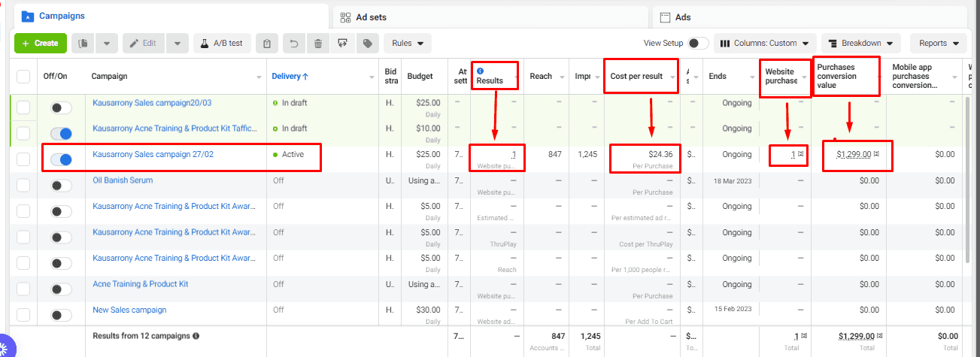The height and width of the screenshot is (357, 980).
Task: Click the Off/On column header
Action: pos(56,77)
